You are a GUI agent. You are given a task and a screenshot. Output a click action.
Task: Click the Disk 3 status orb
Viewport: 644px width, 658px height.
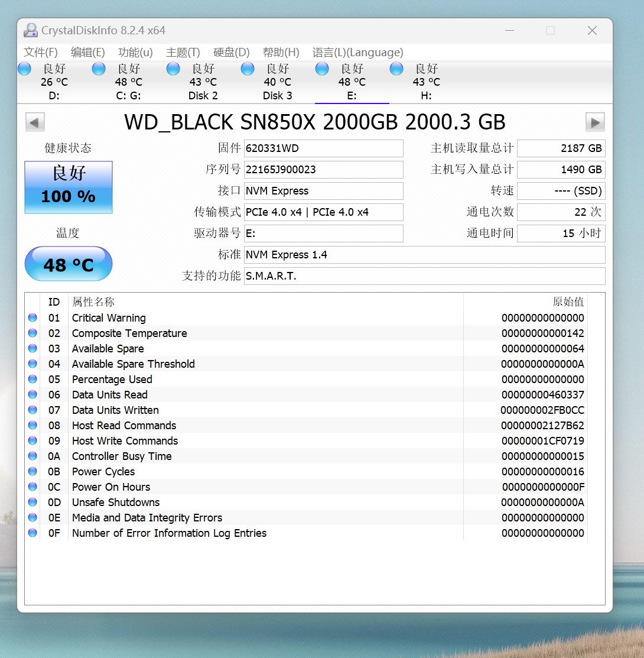tap(248, 69)
